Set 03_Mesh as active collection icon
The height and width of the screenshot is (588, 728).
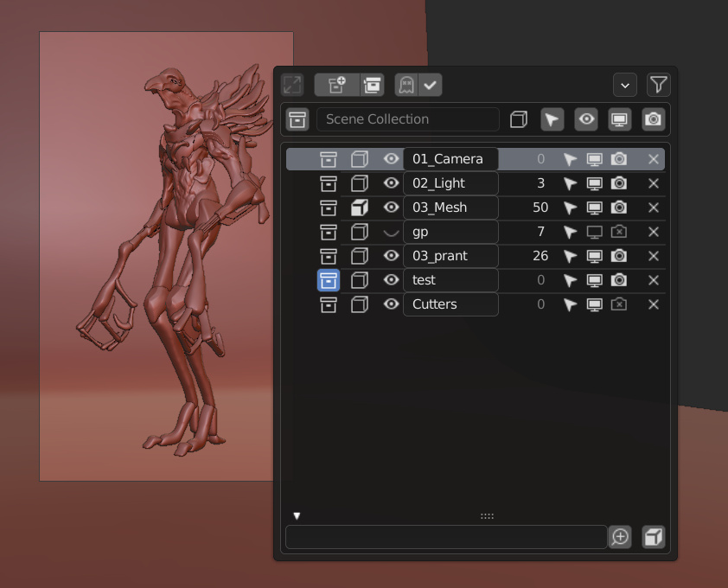[x=329, y=208]
